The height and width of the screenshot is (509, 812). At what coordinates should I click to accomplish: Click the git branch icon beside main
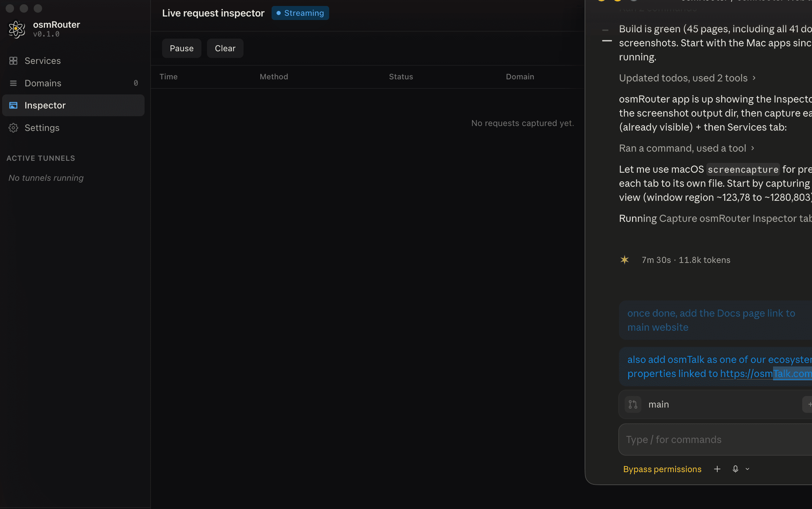click(x=633, y=404)
